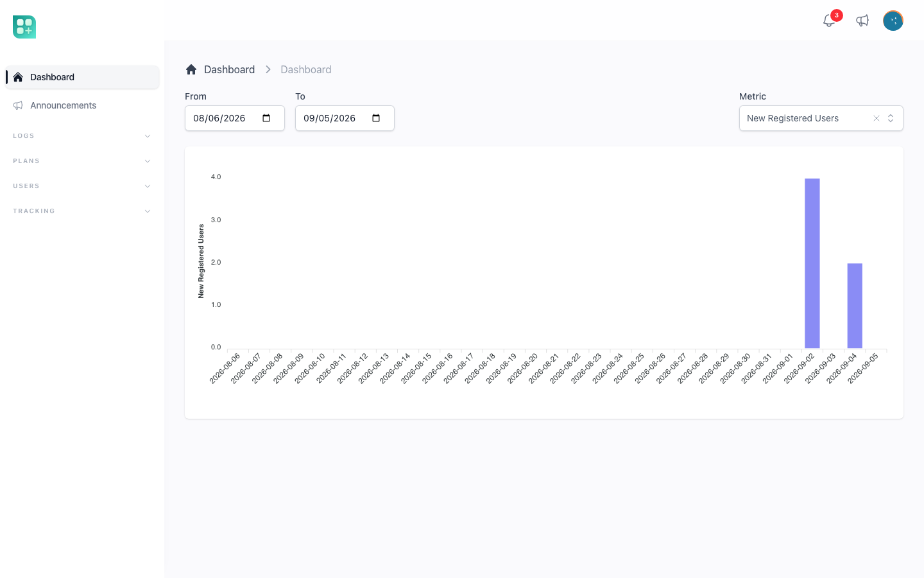Click the 2026-09-04 bar in chart
The height and width of the screenshot is (578, 924).
tap(855, 306)
